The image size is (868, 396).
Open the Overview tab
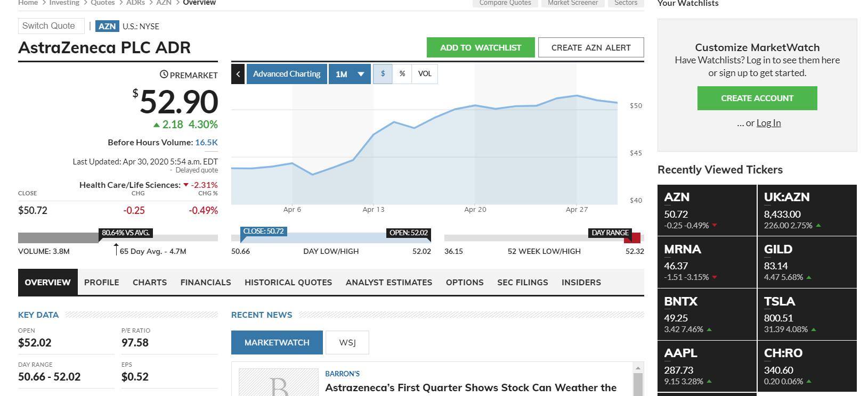[48, 282]
